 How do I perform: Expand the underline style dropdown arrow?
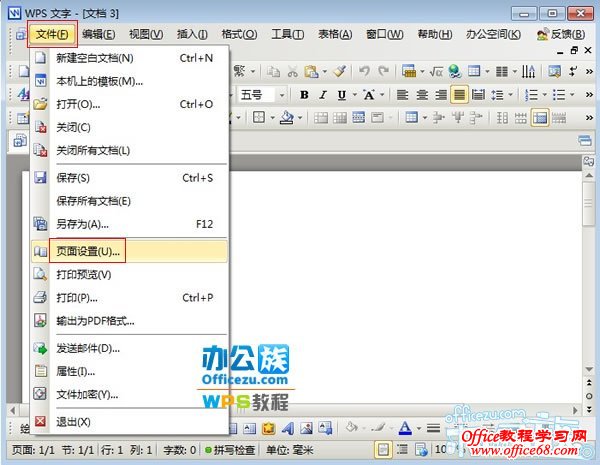354,95
